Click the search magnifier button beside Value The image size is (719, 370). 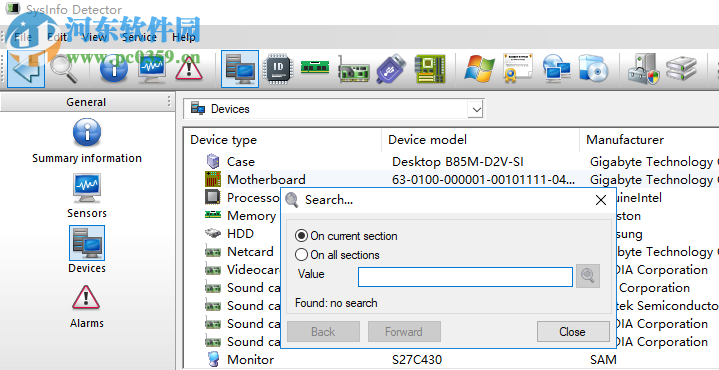(x=588, y=276)
